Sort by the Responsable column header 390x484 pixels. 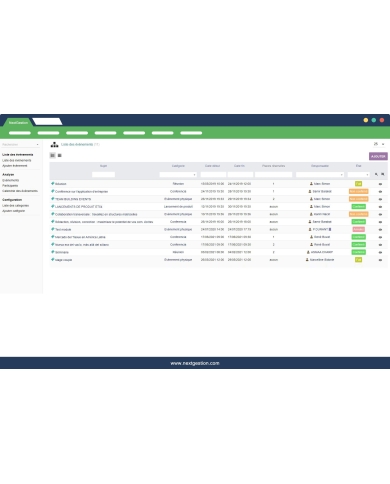(320, 166)
